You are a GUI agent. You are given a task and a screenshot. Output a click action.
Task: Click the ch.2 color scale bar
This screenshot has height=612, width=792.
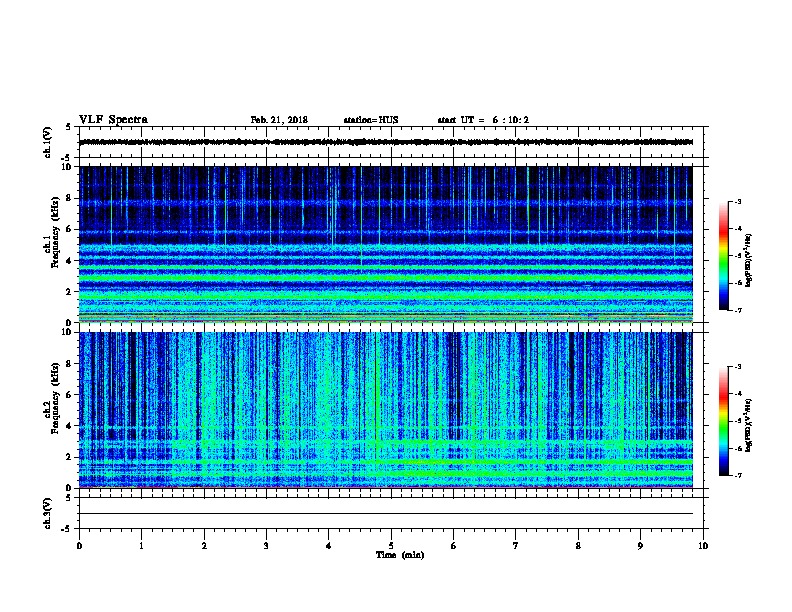pos(724,421)
